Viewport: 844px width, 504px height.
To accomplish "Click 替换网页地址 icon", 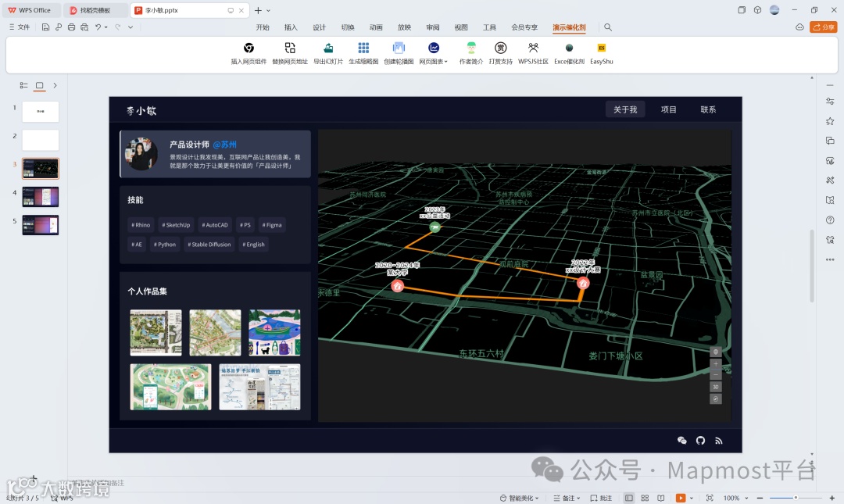I will tap(290, 48).
